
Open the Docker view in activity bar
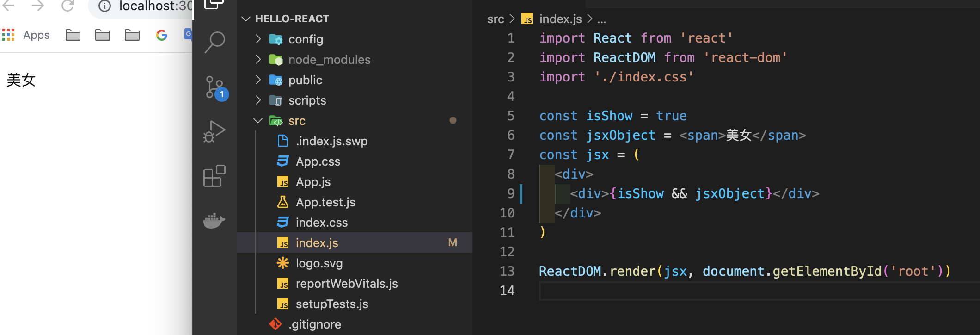point(214,220)
